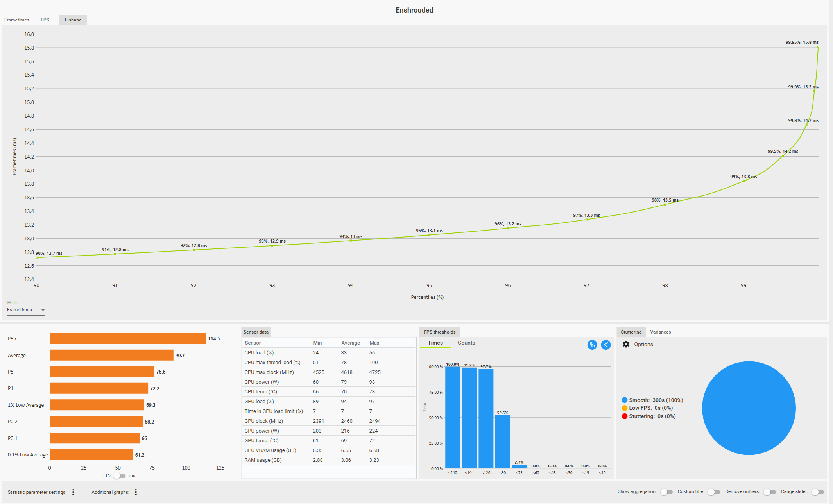The image size is (833, 504).
Task: Click the red Stuttering legend dot
Action: pos(624,416)
